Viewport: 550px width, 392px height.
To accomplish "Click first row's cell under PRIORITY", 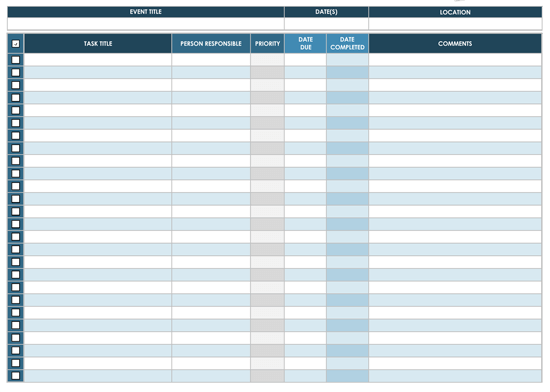I will tap(267, 60).
